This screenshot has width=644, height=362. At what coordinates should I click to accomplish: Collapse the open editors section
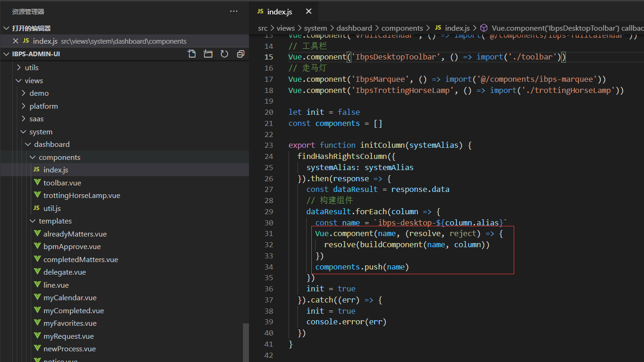pos(6,28)
